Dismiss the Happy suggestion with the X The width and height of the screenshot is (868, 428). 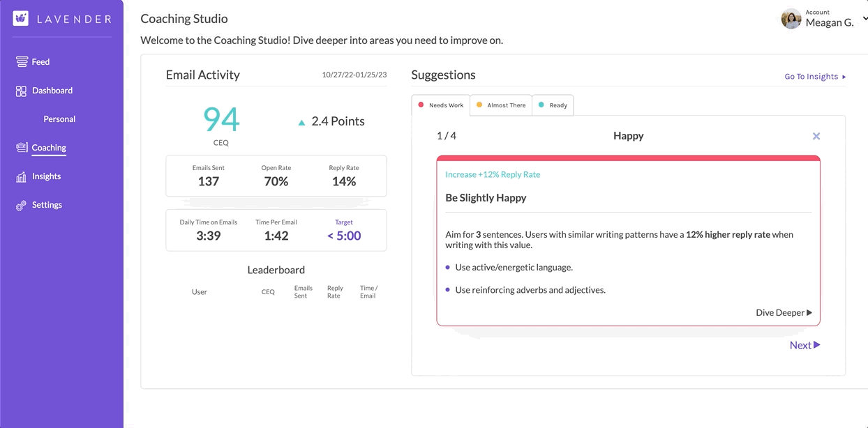click(816, 136)
